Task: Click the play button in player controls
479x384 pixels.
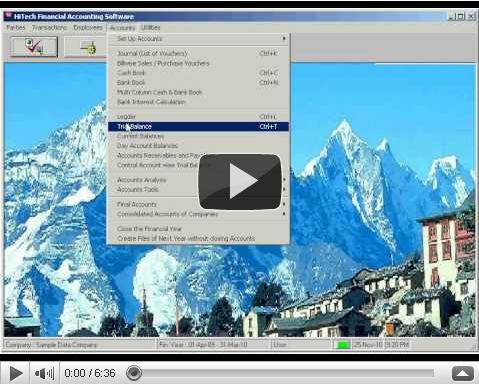Action: (x=15, y=373)
